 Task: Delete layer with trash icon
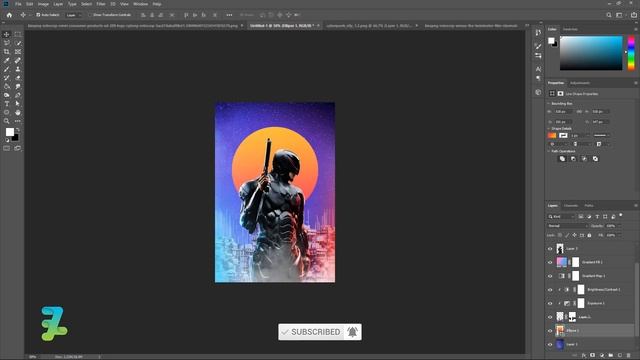tap(629, 356)
